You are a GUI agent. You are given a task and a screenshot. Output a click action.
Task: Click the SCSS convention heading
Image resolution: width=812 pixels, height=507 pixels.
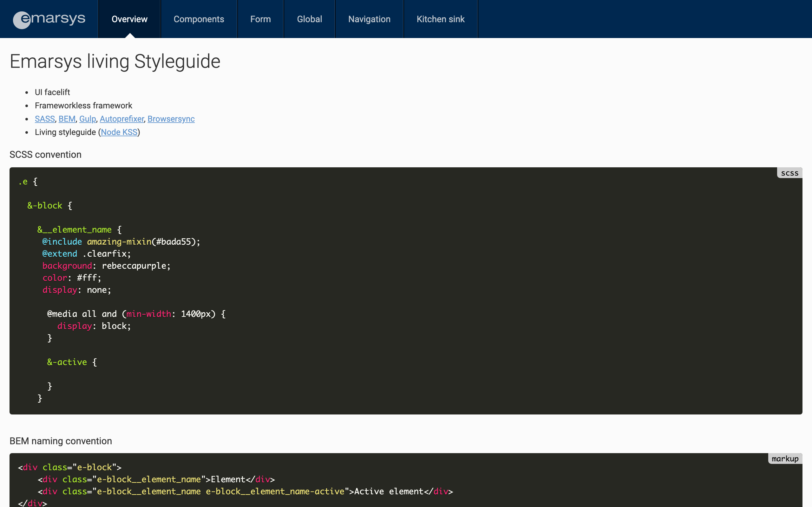click(x=45, y=155)
